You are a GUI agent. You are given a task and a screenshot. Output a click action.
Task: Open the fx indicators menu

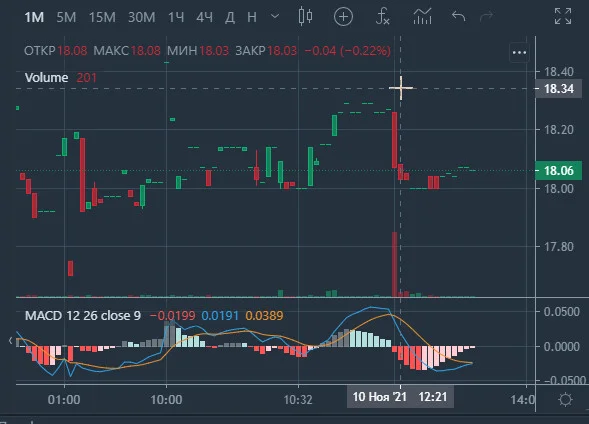click(382, 17)
